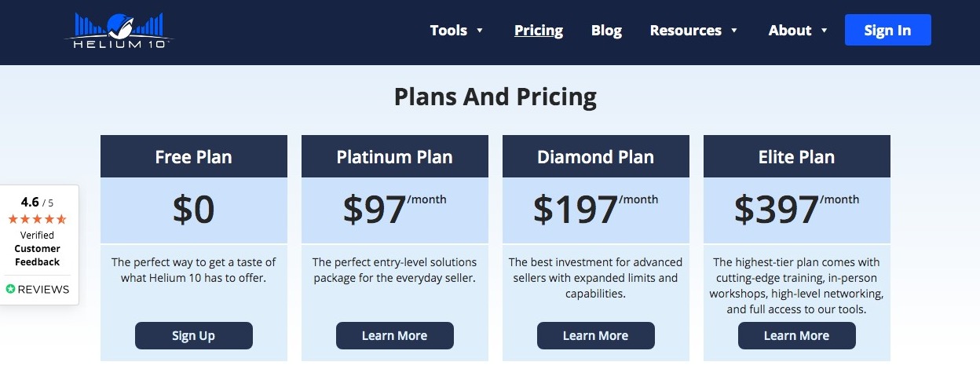Select the Platinum Plan header
Image resolution: width=980 pixels, height=391 pixels.
tap(395, 156)
